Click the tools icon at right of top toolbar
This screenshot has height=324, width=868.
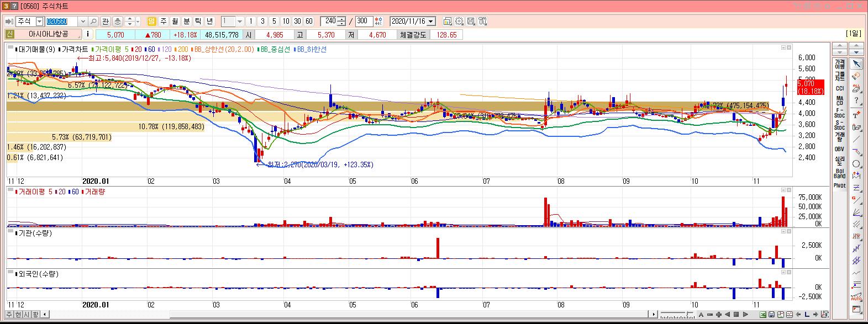pyautogui.click(x=482, y=22)
